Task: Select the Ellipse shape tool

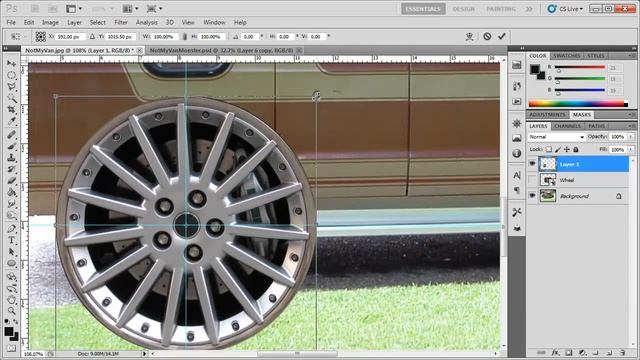Action: pos(11,263)
